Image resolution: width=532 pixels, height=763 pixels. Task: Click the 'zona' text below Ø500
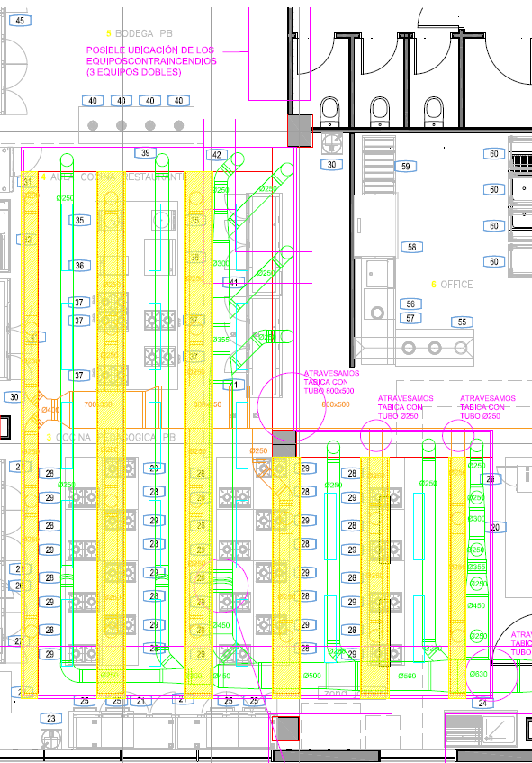tap(336, 693)
